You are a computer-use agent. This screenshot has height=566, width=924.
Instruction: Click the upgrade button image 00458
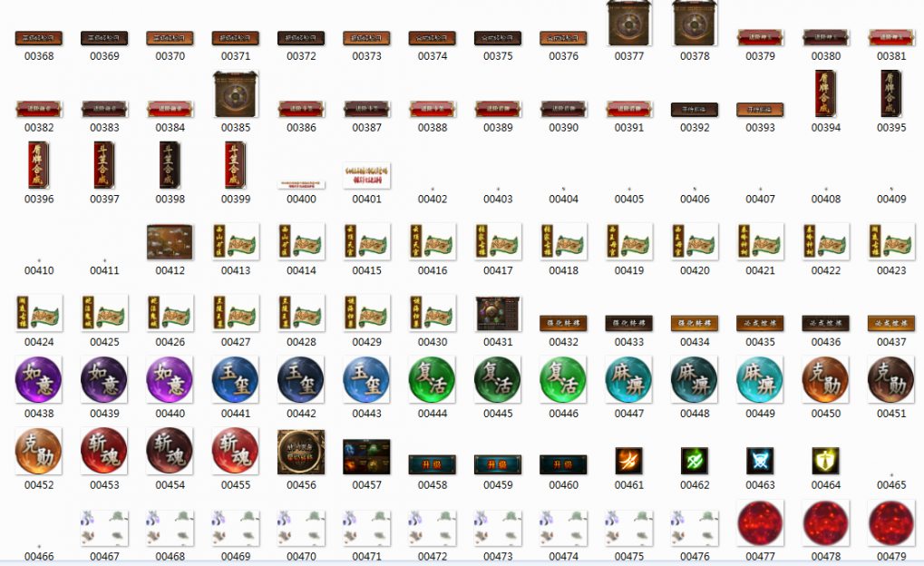433,464
